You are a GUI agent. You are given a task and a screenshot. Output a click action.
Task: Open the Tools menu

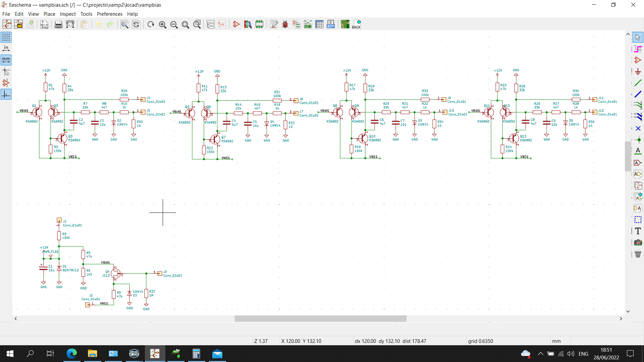click(86, 14)
